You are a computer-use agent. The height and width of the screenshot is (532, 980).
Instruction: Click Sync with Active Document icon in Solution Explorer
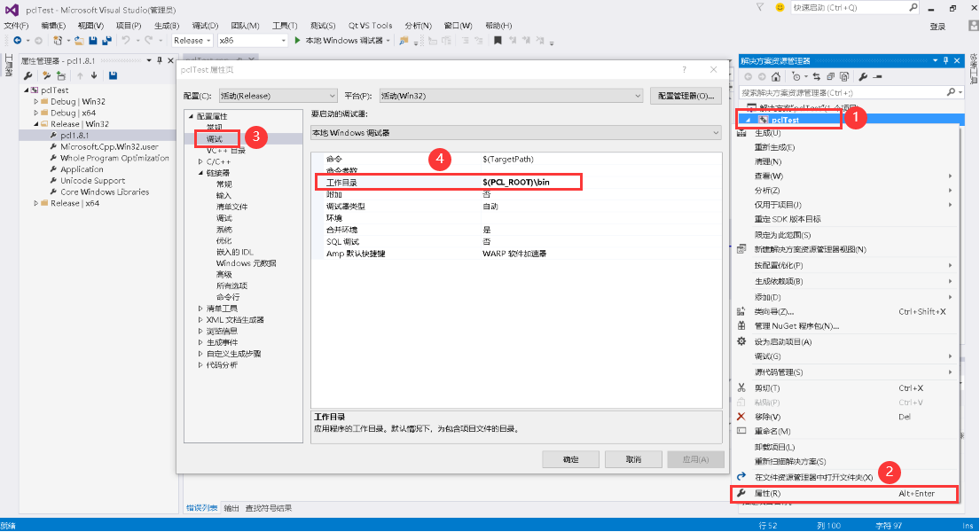pyautogui.click(x=816, y=77)
